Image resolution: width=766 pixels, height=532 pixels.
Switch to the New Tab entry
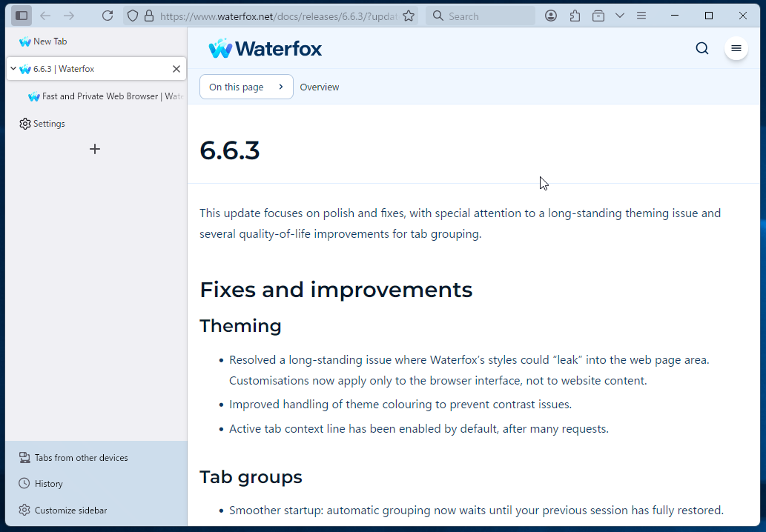(x=48, y=41)
